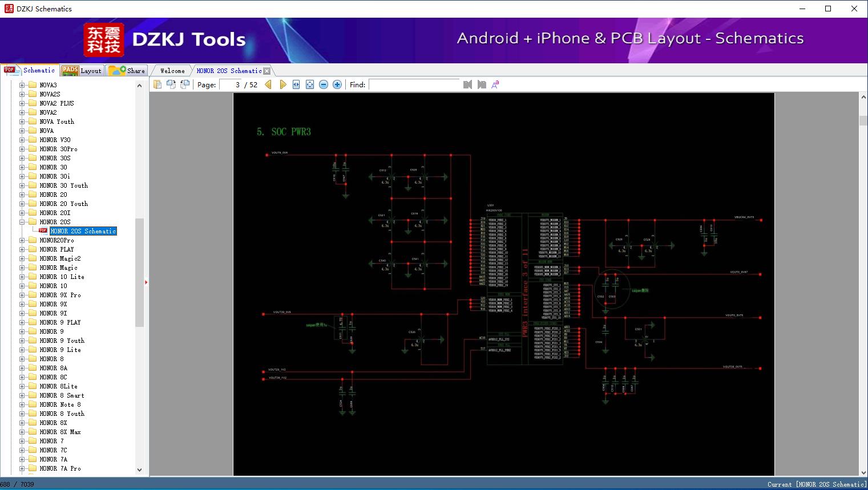The width and height of the screenshot is (868, 490).
Task: Go to the previous page arrow
Action: pos(268,84)
